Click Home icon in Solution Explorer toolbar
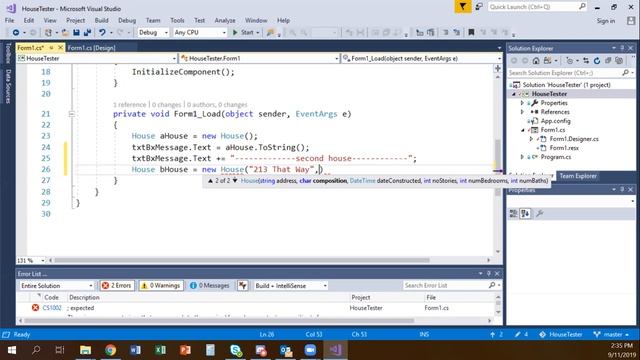This screenshot has height=360, width=640. [x=536, y=61]
